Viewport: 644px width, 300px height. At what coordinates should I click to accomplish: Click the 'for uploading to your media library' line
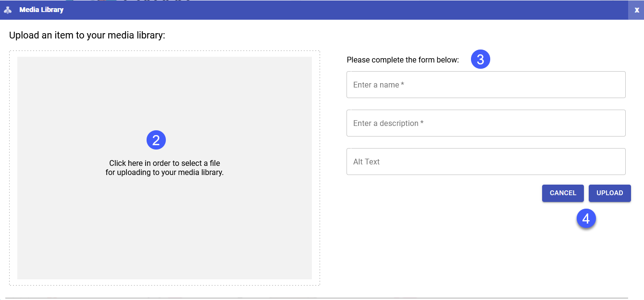(164, 172)
